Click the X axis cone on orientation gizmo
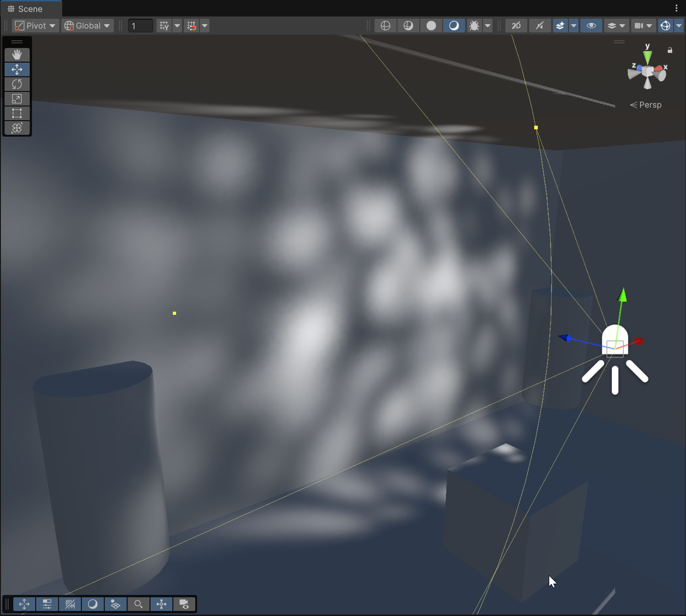686x616 pixels. 659,68
